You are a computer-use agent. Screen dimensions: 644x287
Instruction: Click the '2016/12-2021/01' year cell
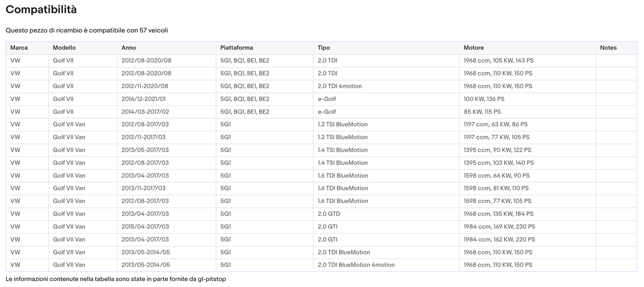click(x=144, y=99)
